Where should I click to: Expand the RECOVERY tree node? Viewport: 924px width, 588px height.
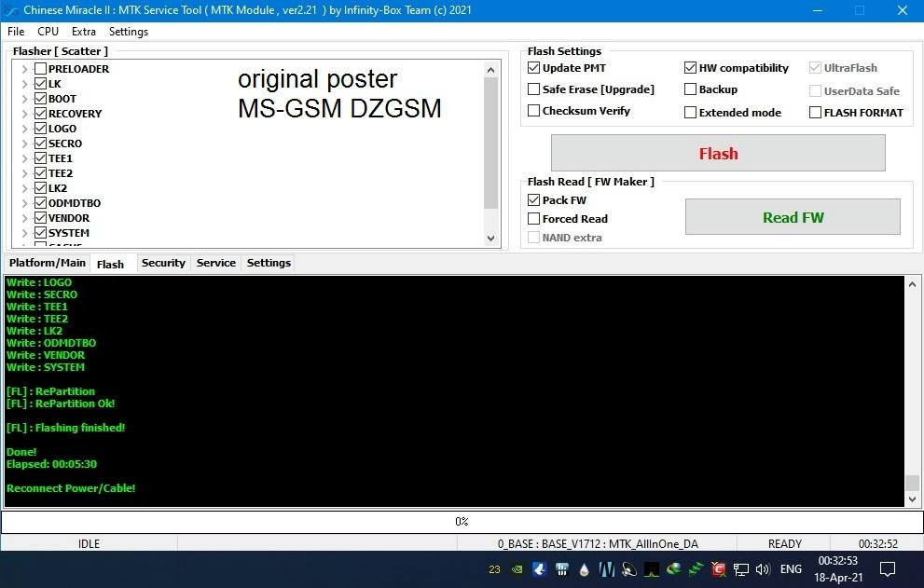(x=24, y=114)
